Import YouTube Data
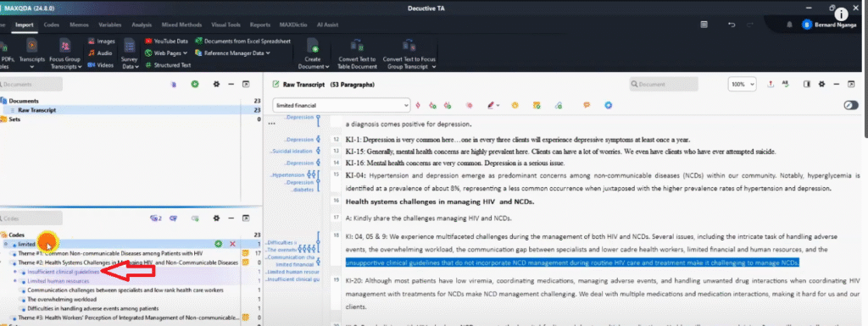The image size is (868, 326). 167,41
